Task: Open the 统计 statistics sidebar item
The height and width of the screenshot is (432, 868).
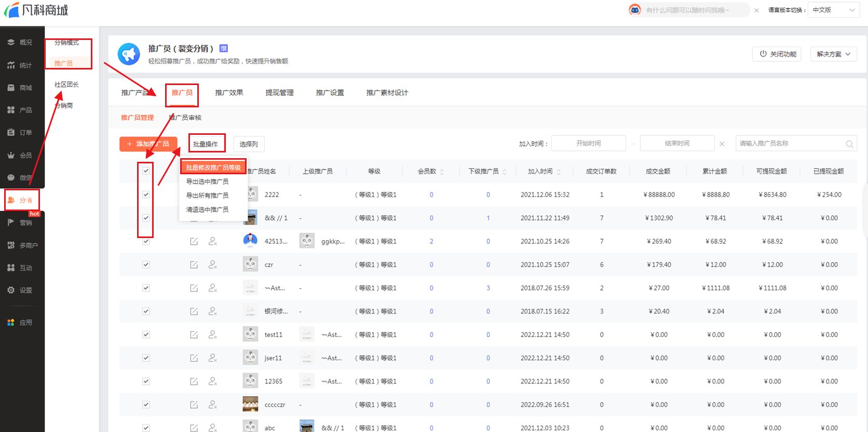Action: point(20,65)
